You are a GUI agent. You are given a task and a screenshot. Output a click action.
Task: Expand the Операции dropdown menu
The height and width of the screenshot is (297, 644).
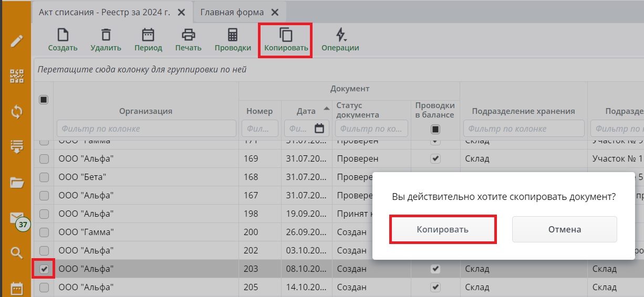pos(340,35)
